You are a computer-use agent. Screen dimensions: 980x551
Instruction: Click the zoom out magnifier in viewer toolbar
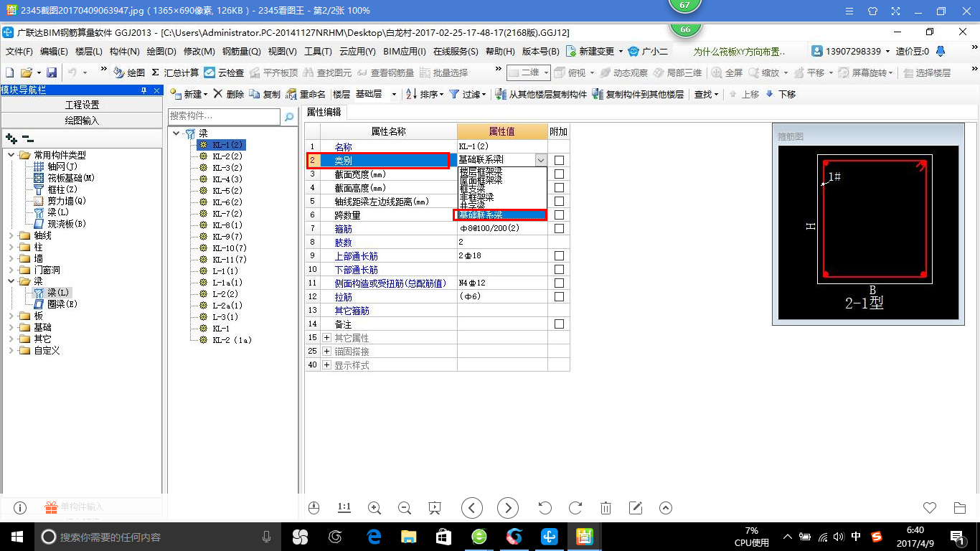coord(404,508)
